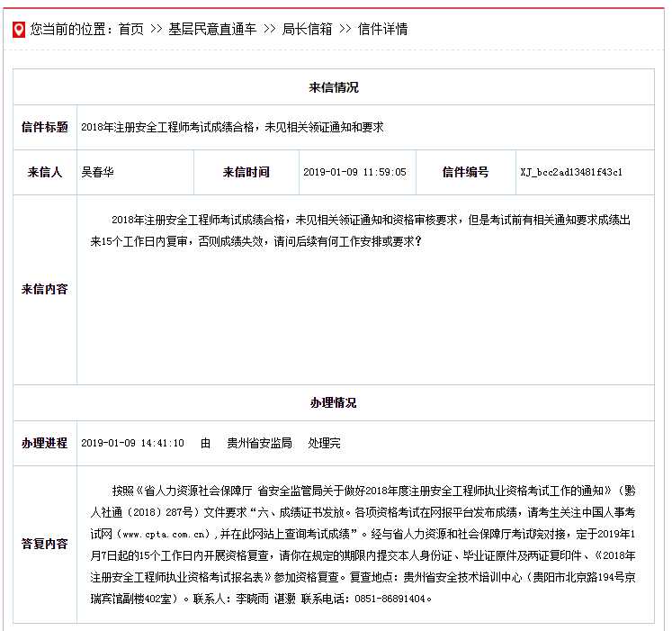The width and height of the screenshot is (672, 631).
Task: Click the 处理完 status text
Action: pyautogui.click(x=324, y=443)
